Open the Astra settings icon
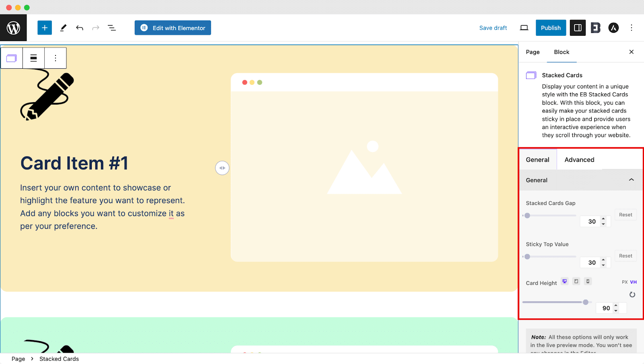This screenshot has height=364, width=644. click(x=613, y=28)
